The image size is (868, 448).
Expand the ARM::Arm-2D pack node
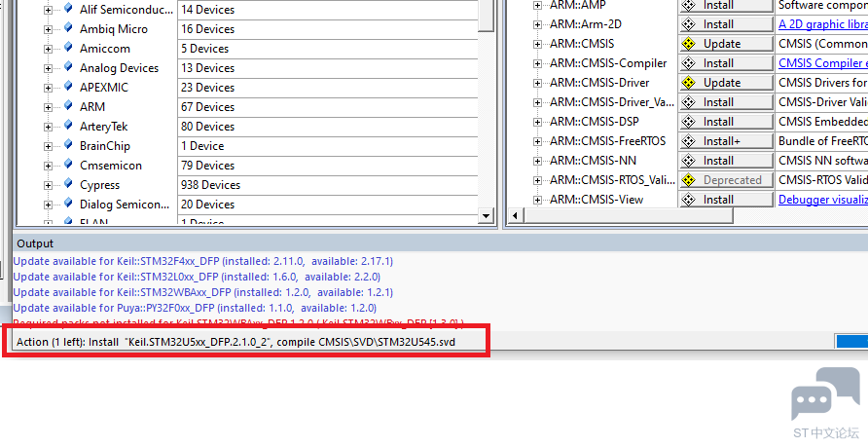(x=537, y=25)
